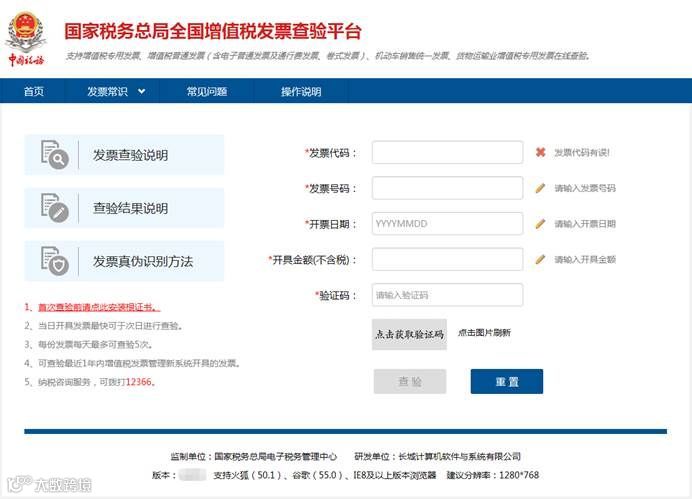Image resolution: width=692 pixels, height=499 pixels.
Task: Click the pencil icon beside 请输入发票号码
Action: click(540, 188)
